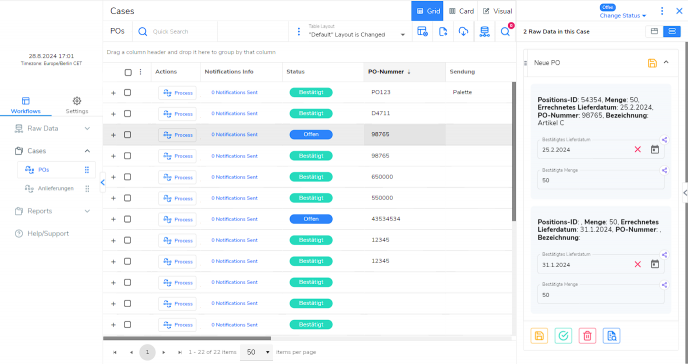This screenshot has width=688, height=364.
Task: Toggle the select-all checkbox in header
Action: (x=128, y=72)
